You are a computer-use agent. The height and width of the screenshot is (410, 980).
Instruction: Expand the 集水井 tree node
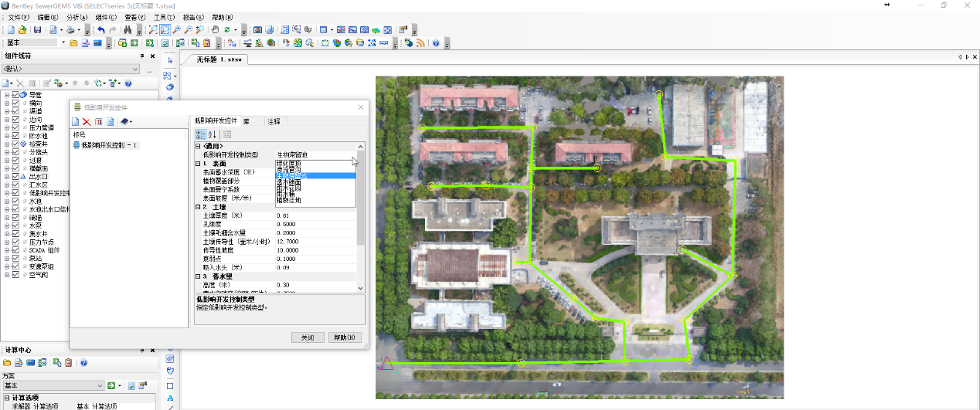7,234
